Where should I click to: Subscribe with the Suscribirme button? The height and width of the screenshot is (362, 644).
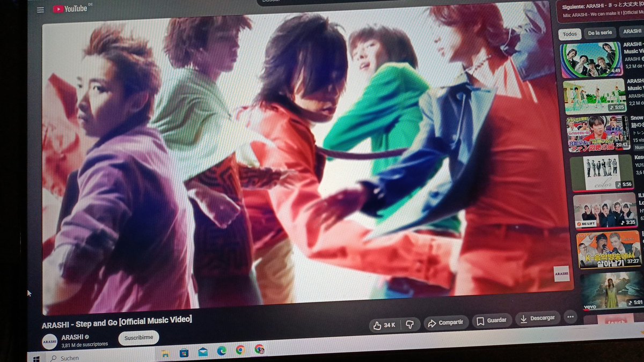coord(138,338)
